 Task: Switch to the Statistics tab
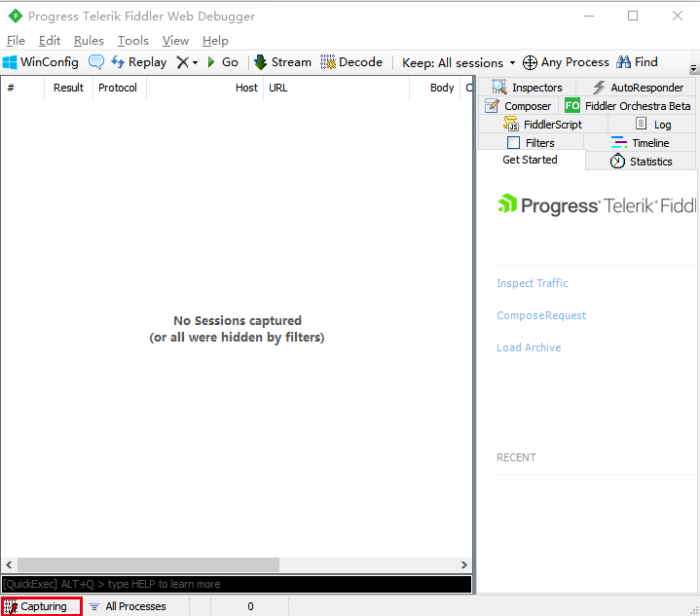click(x=641, y=162)
